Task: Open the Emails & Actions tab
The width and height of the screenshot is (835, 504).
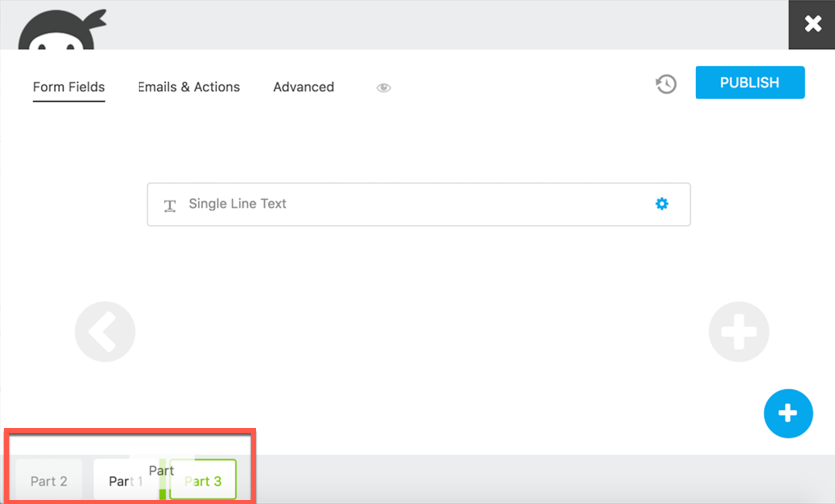Action: [x=188, y=87]
